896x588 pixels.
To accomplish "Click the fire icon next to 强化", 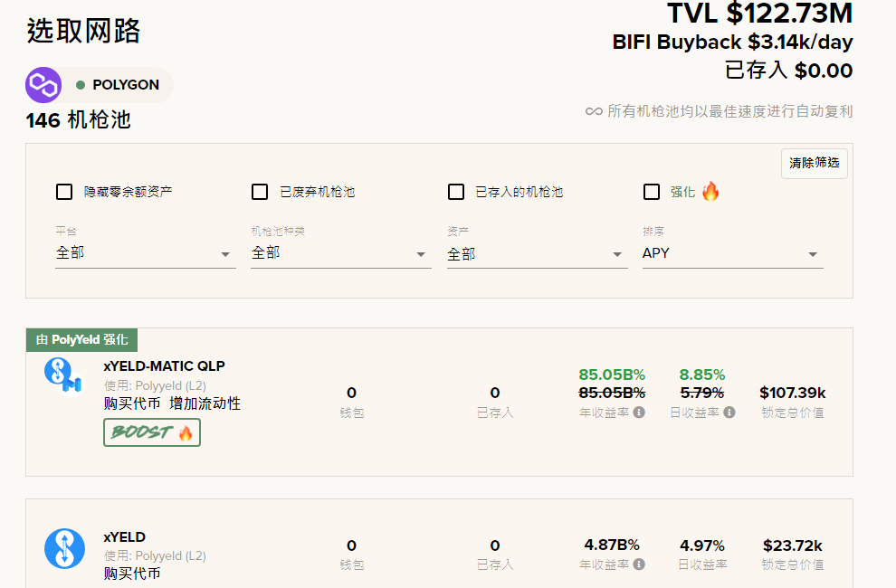I will click(x=710, y=191).
